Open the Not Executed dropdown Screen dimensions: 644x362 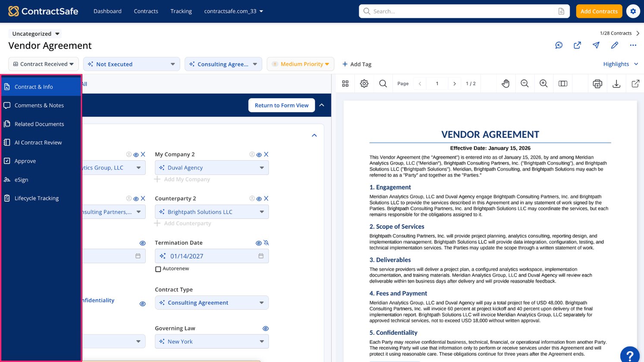tap(132, 64)
